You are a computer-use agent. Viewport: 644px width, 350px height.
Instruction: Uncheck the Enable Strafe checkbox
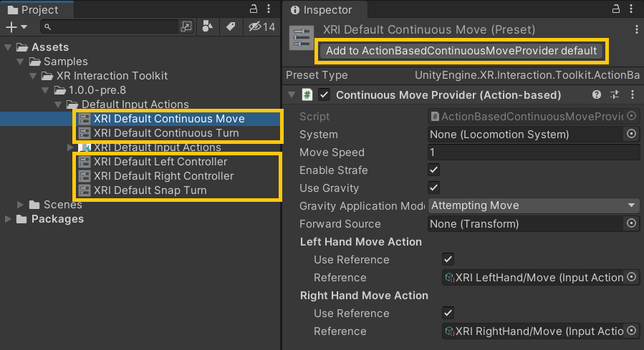[x=433, y=170]
